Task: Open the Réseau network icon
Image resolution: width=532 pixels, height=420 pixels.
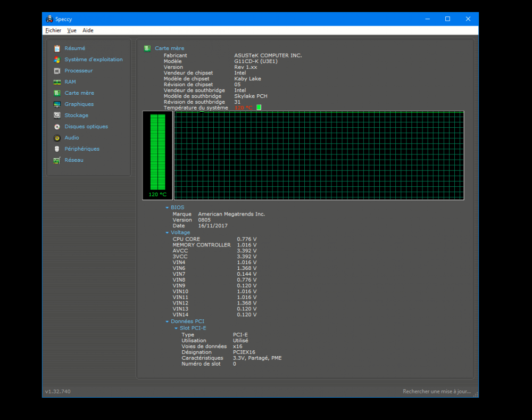Action: click(x=57, y=160)
